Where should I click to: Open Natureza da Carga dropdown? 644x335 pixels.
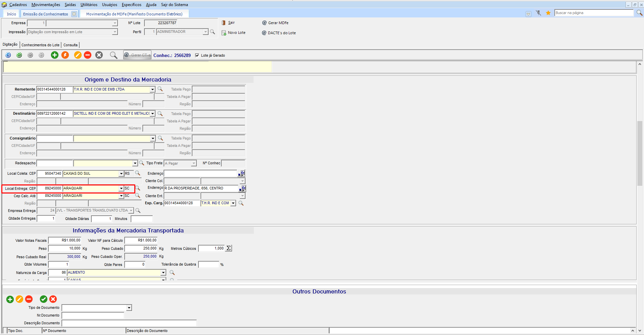(164, 273)
